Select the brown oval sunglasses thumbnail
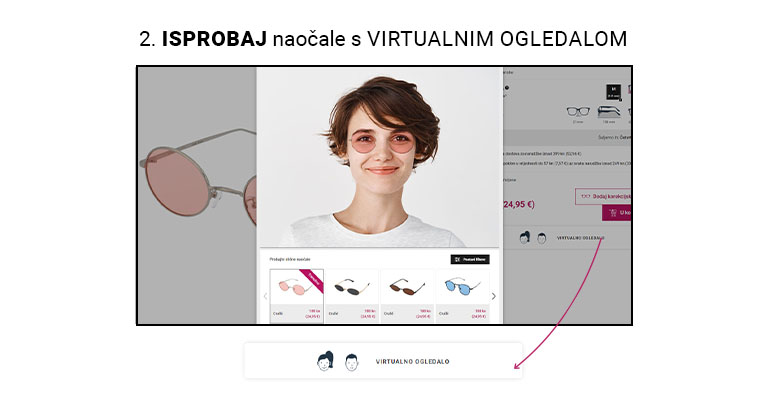The width and height of the screenshot is (768, 400). (407, 295)
